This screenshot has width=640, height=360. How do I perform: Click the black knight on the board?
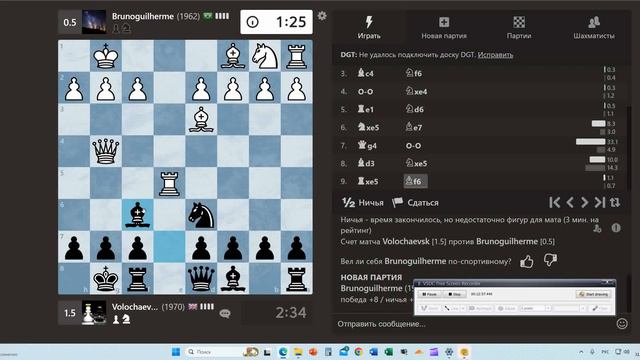(x=201, y=215)
